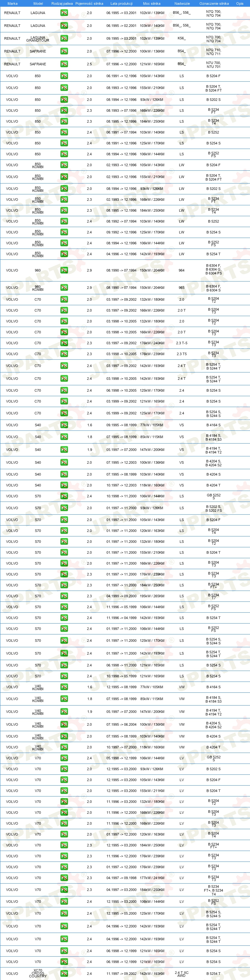
Task: Select the 'N7U 700, N7U 701' engine cell
Action: [214, 64]
